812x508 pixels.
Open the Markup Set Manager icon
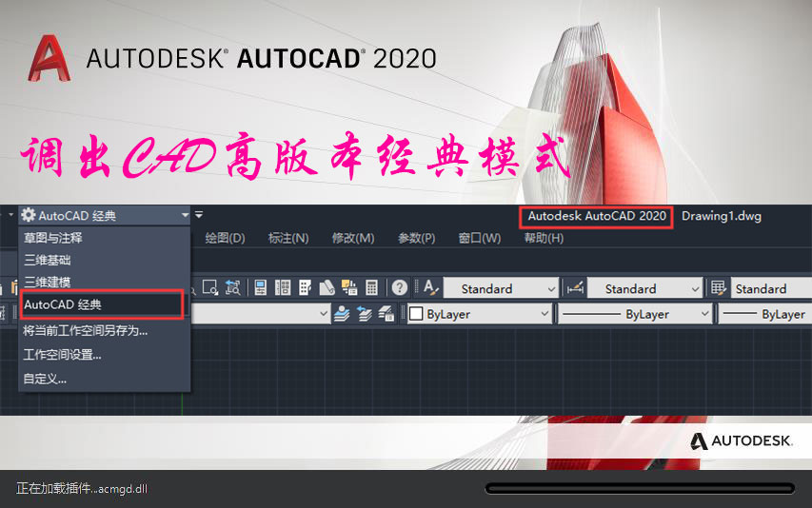[349, 287]
